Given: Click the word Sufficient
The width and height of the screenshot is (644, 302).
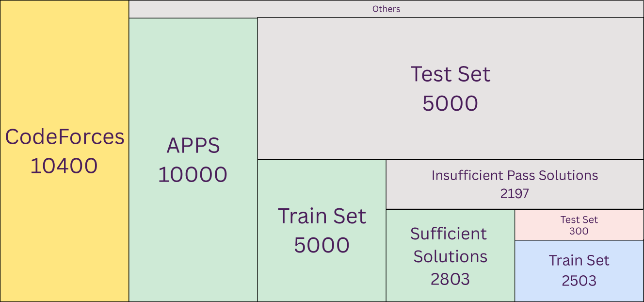Looking at the screenshot, I should pos(449,234).
